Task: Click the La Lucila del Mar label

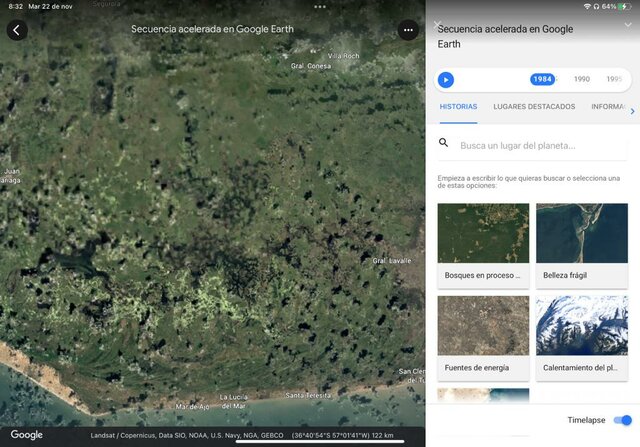Action: [233, 401]
